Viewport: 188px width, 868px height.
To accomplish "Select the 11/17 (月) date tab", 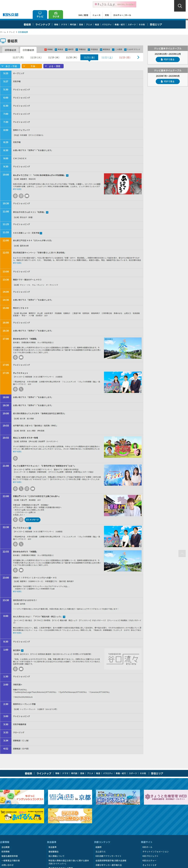I will coord(18,57).
